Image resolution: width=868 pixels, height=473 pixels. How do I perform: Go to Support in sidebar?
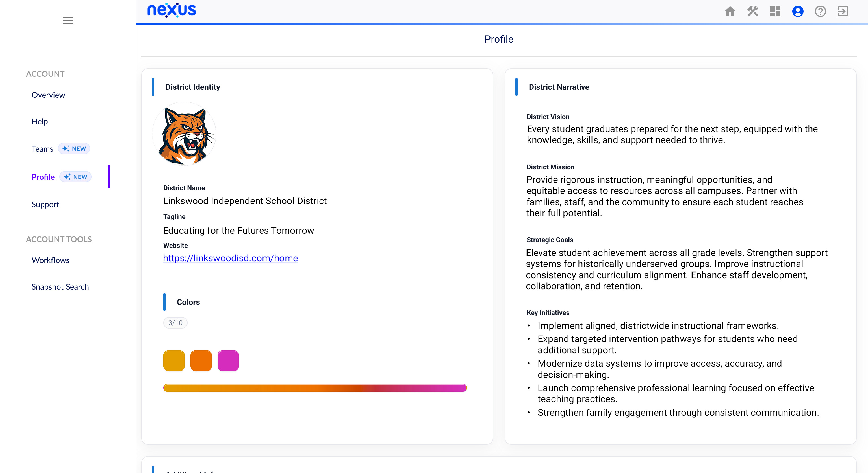click(x=45, y=204)
